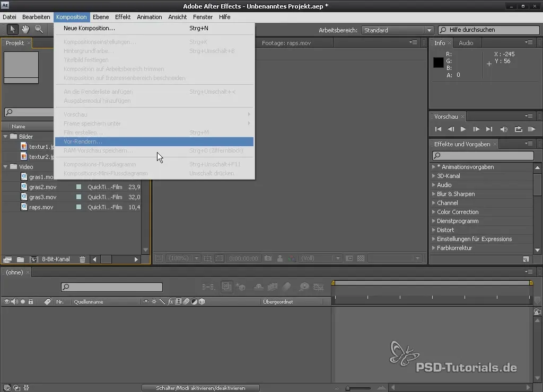Jump to last frame in Vorschau
This screenshot has width=543, height=392.
[489, 129]
